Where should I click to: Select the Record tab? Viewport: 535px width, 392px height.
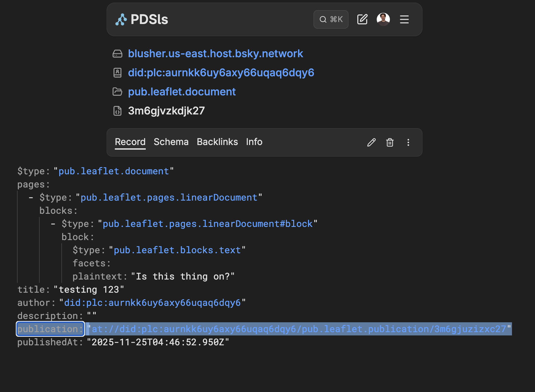click(x=130, y=142)
